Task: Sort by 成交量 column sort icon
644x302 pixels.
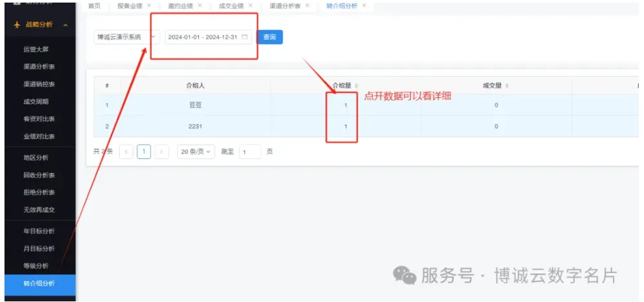Action: 507,86
